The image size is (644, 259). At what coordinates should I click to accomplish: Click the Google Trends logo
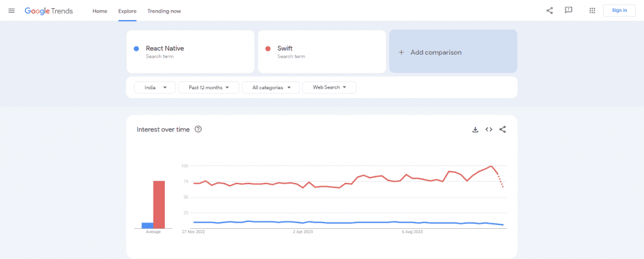(x=48, y=11)
